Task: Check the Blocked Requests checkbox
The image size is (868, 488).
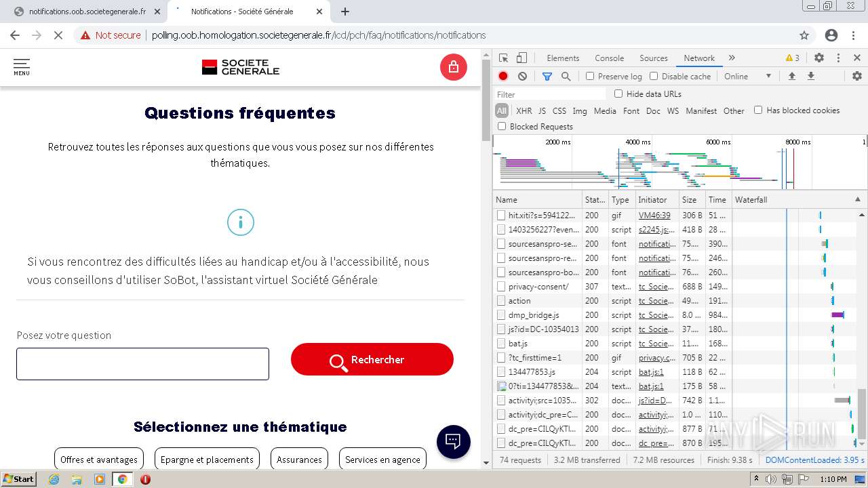Action: [x=502, y=126]
